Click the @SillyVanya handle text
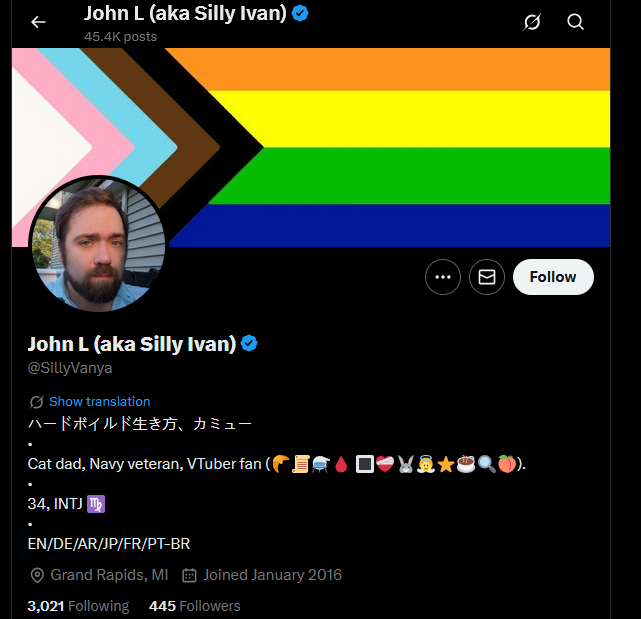The image size is (641, 619). pyautogui.click(x=69, y=368)
